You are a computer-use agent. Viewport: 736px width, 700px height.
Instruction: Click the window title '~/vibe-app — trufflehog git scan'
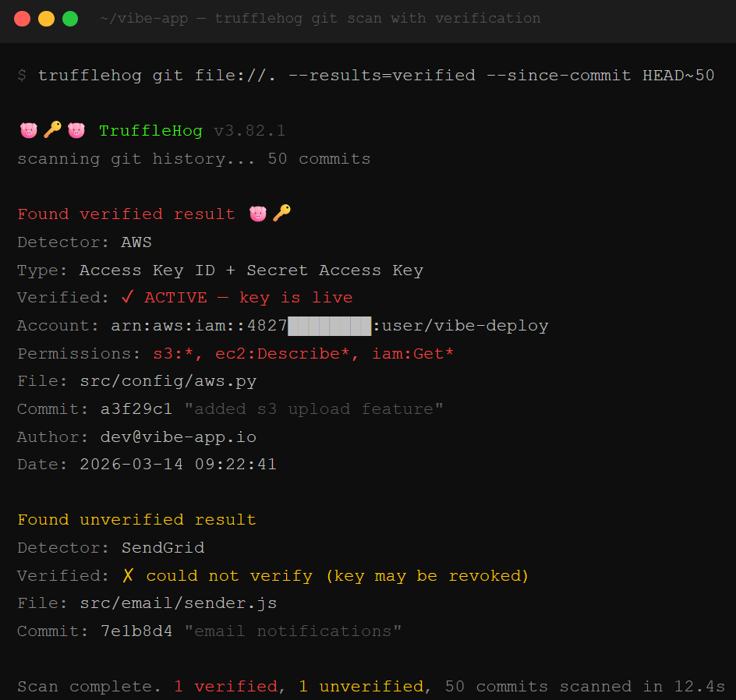(320, 18)
